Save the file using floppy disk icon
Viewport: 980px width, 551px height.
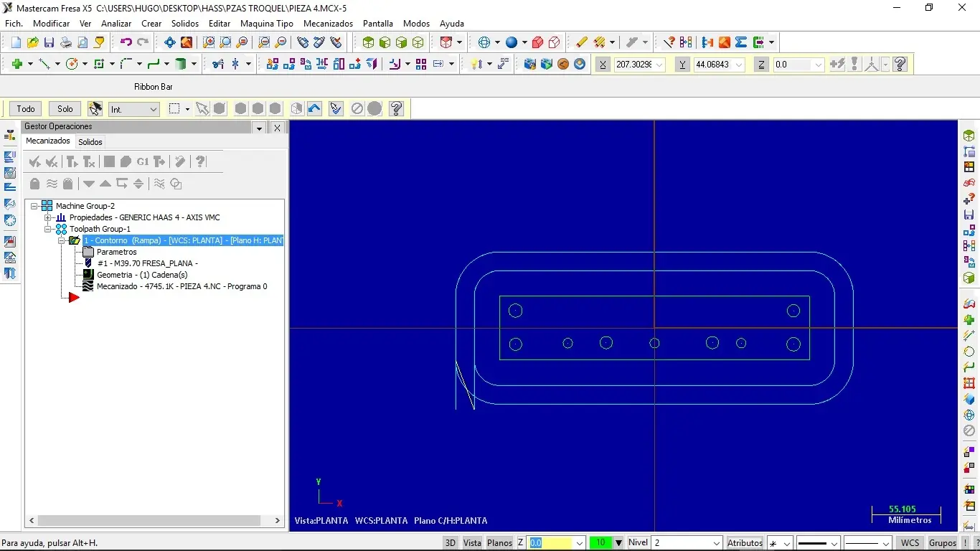pyautogui.click(x=49, y=43)
